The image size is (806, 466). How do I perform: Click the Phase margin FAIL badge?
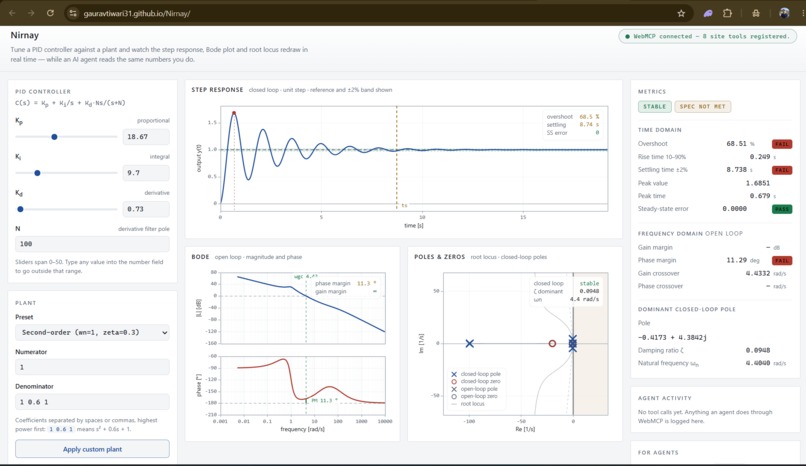coord(782,260)
